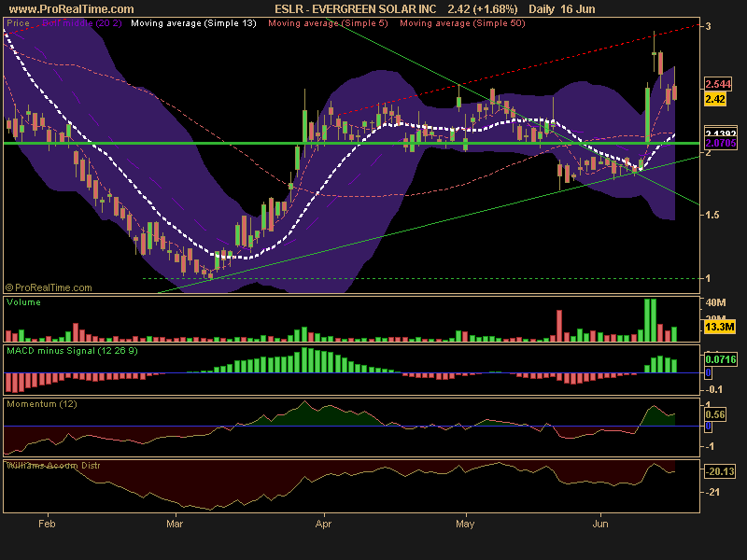Viewport: 747px width, 560px height.
Task: Click the 40M volume axis label
Action: [715, 302]
